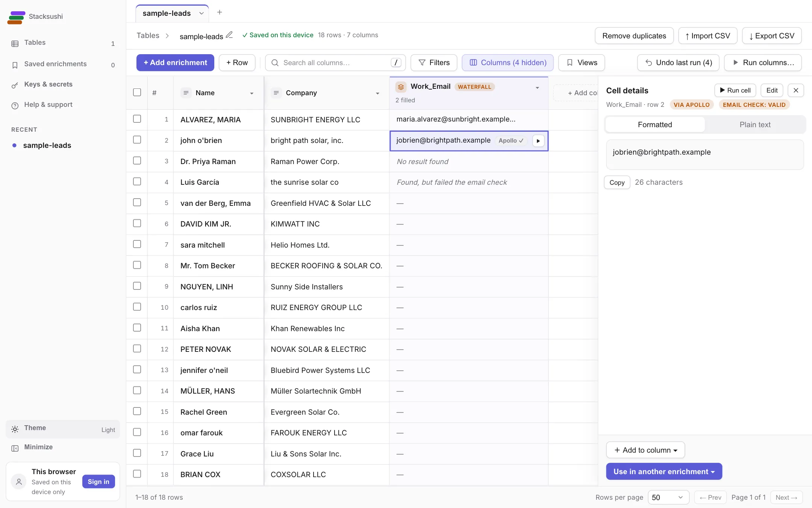The height and width of the screenshot is (508, 812).
Task: Open Help & support
Action: (x=63, y=105)
